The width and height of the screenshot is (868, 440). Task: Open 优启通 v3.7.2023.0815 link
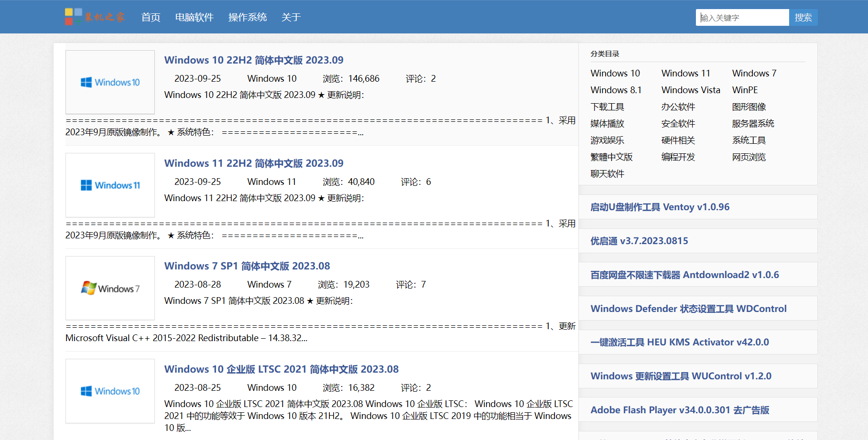(x=639, y=241)
